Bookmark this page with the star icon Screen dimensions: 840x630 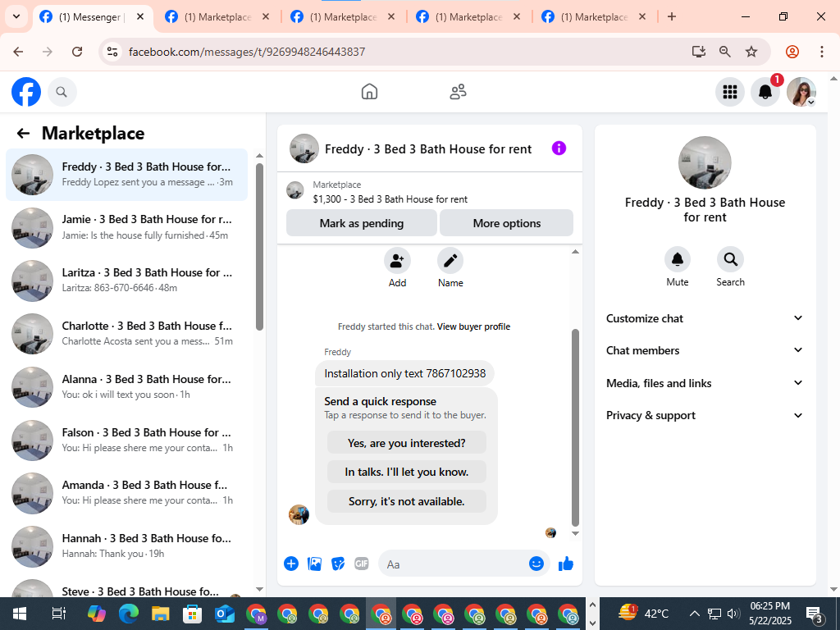point(751,52)
